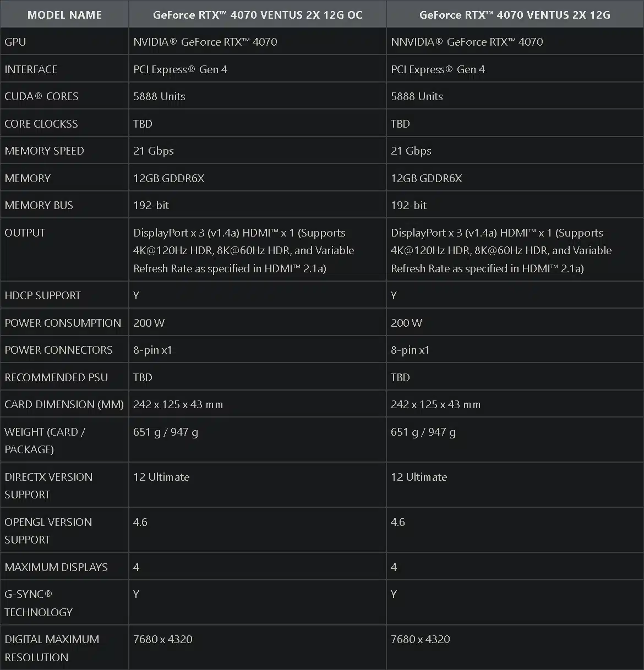Image resolution: width=644 pixels, height=670 pixels.
Task: Click the GPU row label
Action: pyautogui.click(x=15, y=42)
